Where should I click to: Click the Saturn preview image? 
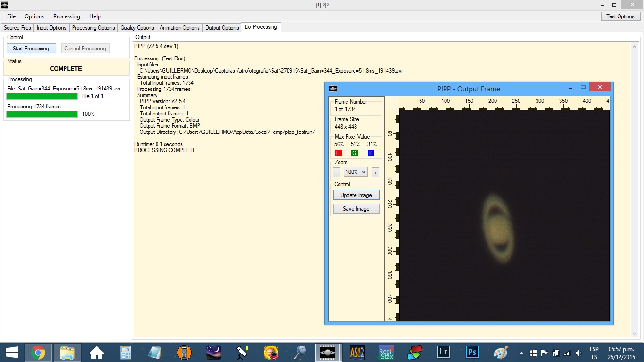tap(498, 229)
